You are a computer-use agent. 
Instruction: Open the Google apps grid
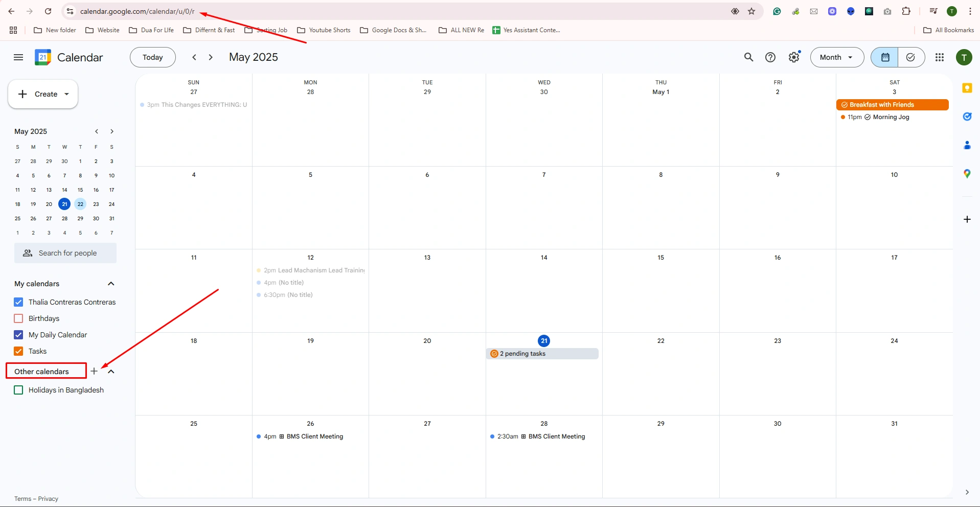coord(940,57)
